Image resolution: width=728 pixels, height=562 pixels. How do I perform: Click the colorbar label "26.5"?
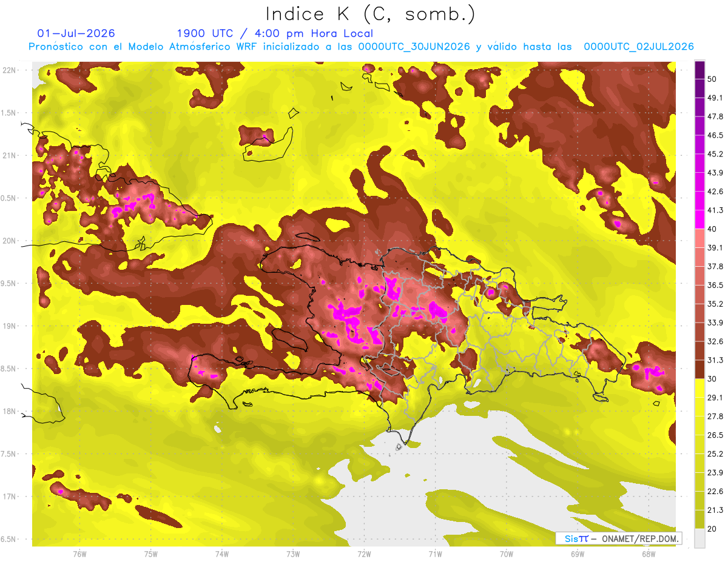[x=715, y=435]
